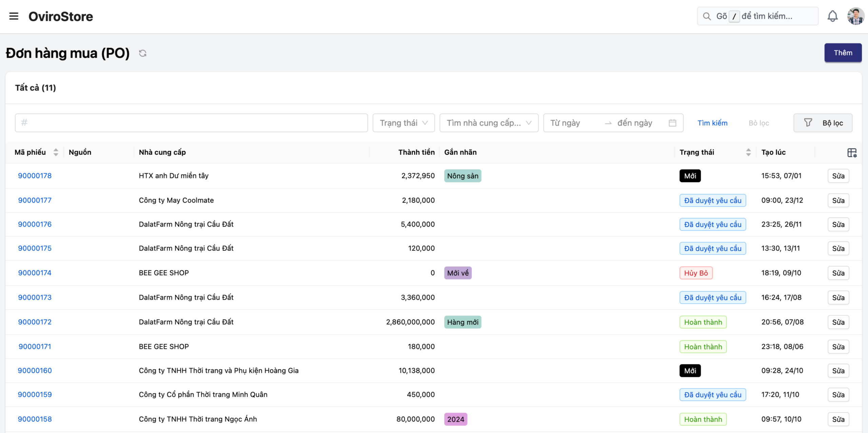Open the notifications bell
Image resolution: width=868 pixels, height=433 pixels.
tap(832, 16)
